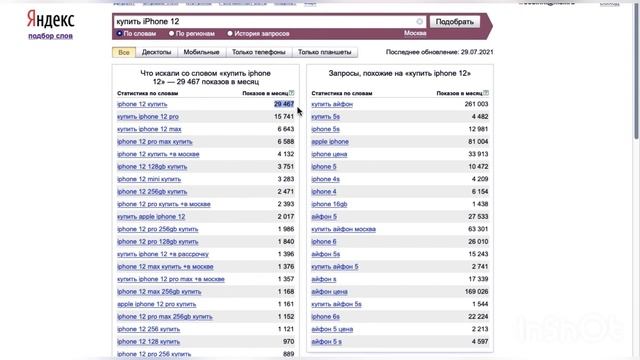Screen dimensions: 640x360
Task: Open the iphone 6s similar query link
Action: 325,317
